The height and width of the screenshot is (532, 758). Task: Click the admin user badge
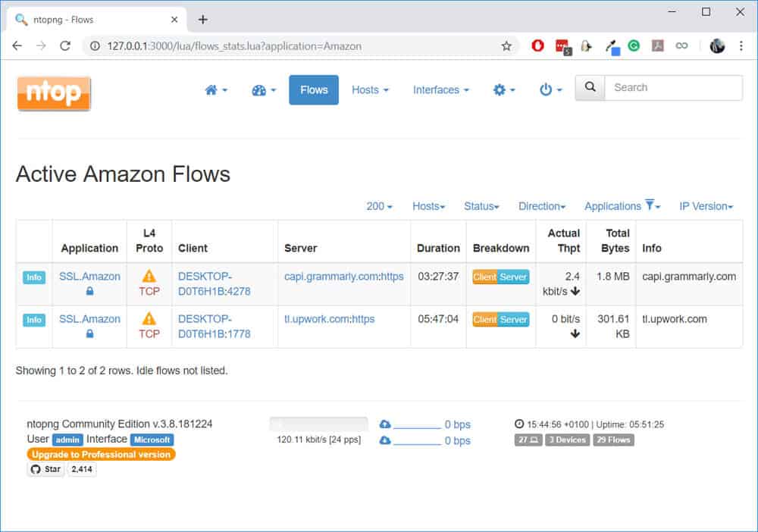(x=67, y=440)
